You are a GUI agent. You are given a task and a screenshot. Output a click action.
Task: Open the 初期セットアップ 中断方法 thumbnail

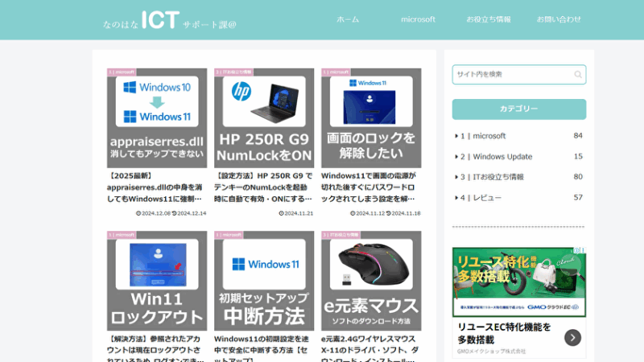264,281
